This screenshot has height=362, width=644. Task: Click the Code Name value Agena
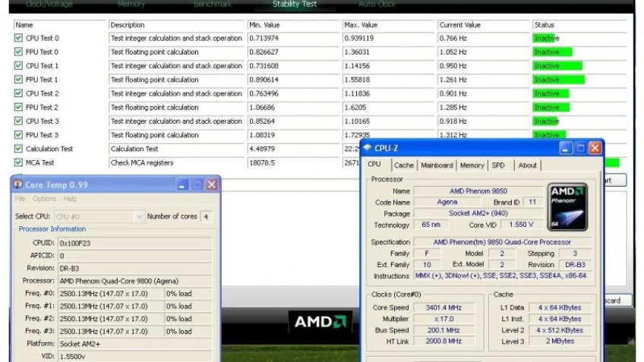click(x=447, y=202)
